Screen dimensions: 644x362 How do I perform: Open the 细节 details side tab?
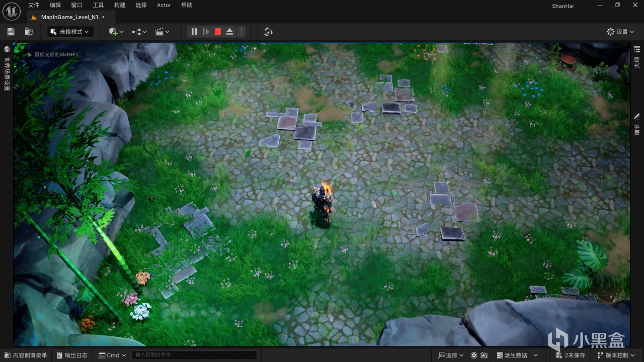coord(637,125)
